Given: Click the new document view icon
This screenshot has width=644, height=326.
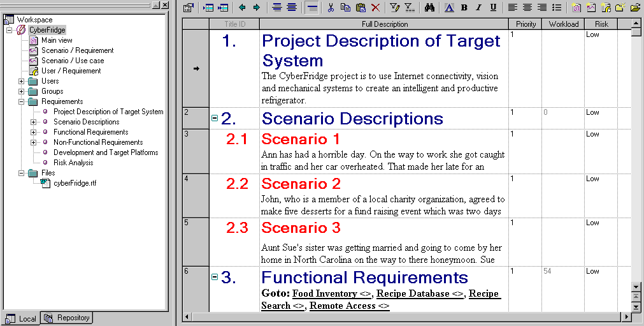Looking at the screenshot, I should click(x=576, y=8).
